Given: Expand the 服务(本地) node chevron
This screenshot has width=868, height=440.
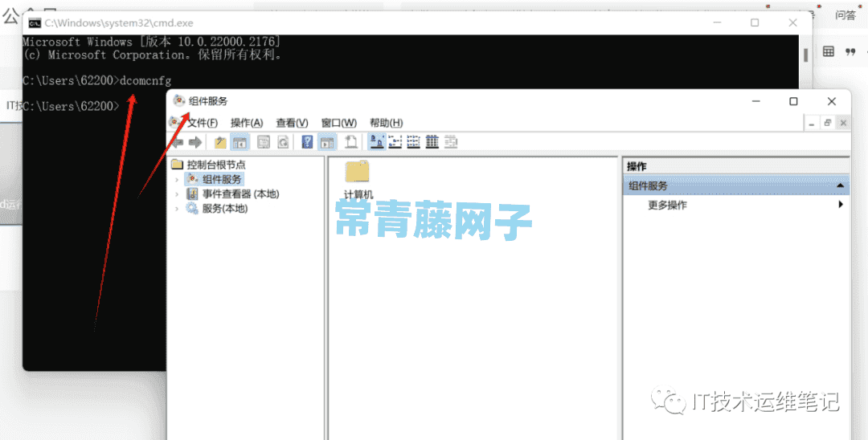Looking at the screenshot, I should click(177, 209).
